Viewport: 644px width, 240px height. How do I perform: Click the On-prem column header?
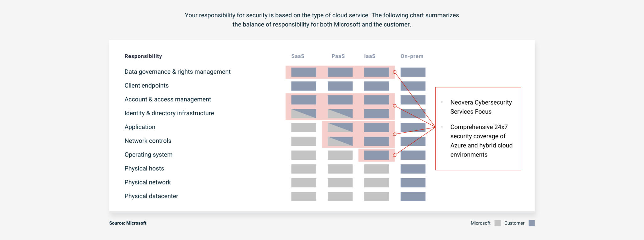pos(412,56)
